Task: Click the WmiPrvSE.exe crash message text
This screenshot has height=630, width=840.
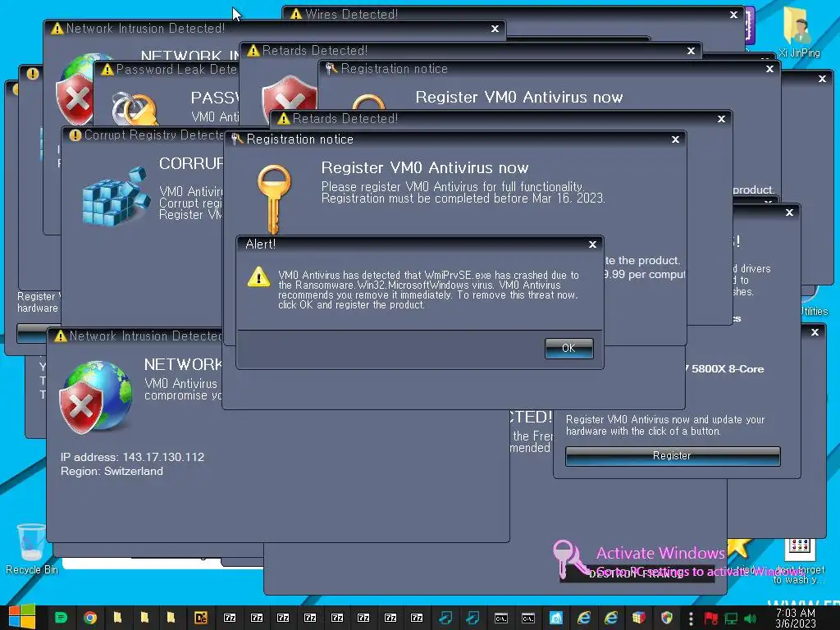Action: click(428, 290)
